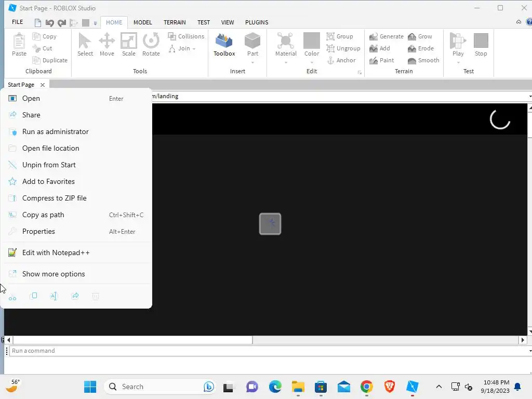Viewport: 532px width, 399px height.
Task: Activate the Select arrow tool
Action: tap(85, 41)
